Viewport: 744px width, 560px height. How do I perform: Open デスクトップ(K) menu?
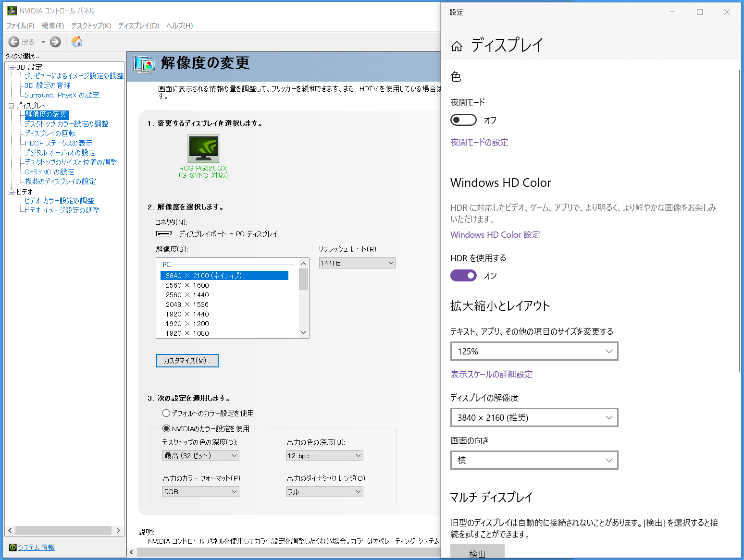click(91, 25)
